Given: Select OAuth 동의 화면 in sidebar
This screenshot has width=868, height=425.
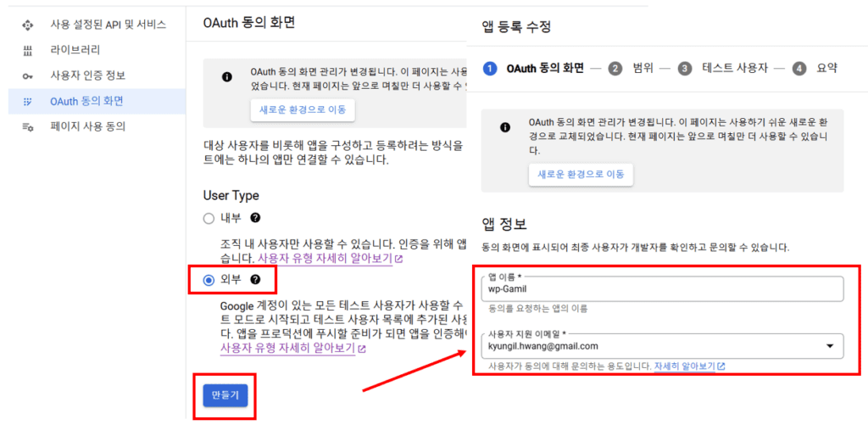Looking at the screenshot, I should (x=97, y=102).
